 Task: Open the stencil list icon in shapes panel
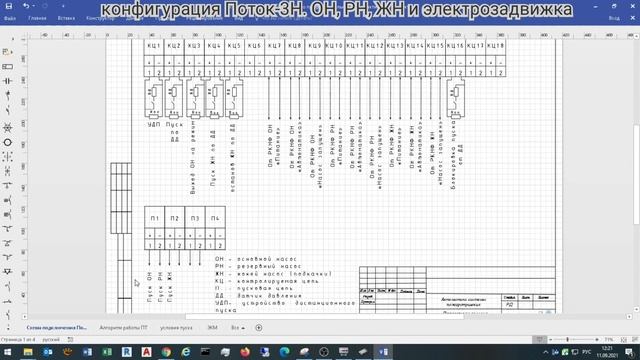(7, 52)
